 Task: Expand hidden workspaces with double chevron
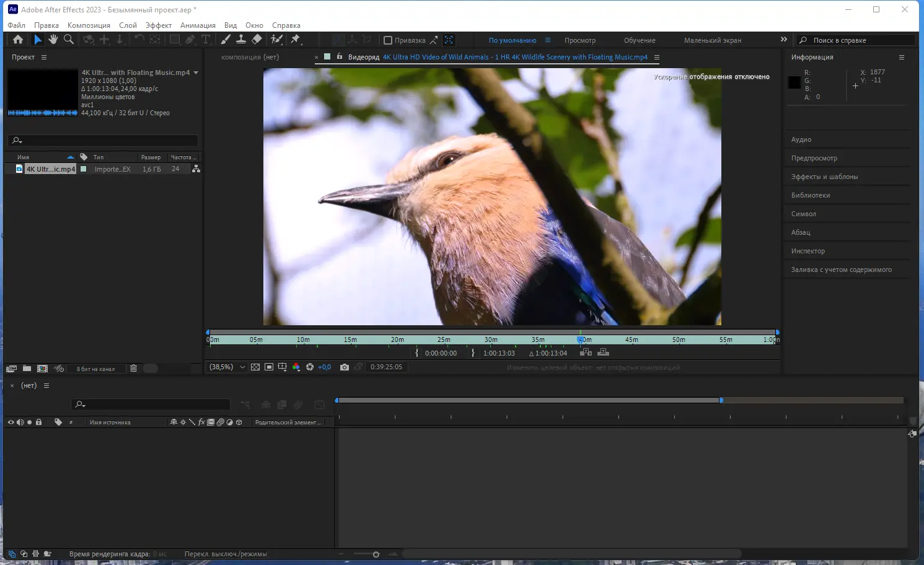click(784, 40)
